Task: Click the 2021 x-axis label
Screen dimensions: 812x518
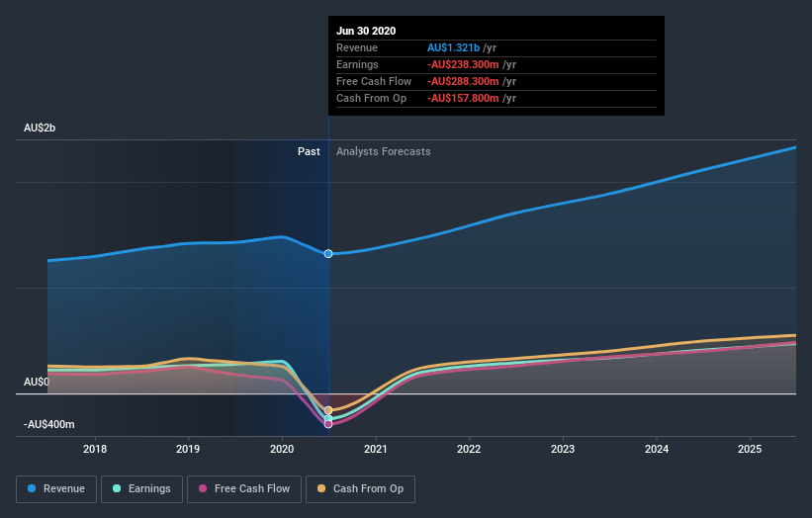Action: (376, 449)
